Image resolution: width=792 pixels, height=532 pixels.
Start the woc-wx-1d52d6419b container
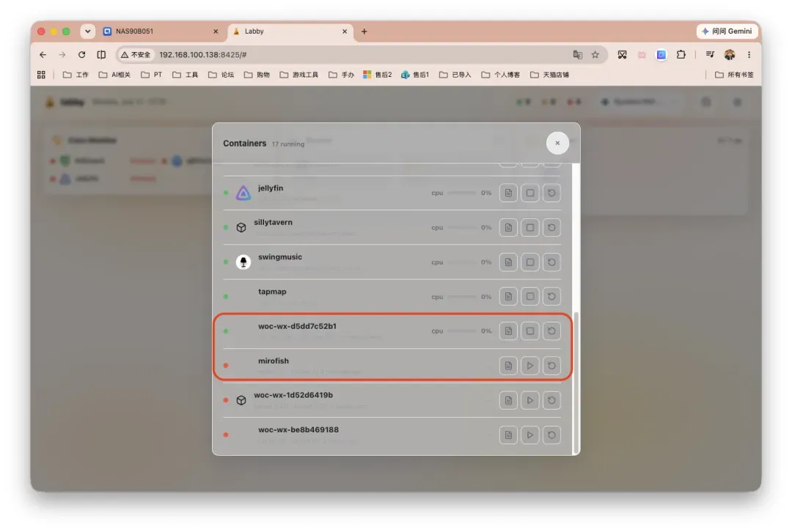pyautogui.click(x=530, y=400)
